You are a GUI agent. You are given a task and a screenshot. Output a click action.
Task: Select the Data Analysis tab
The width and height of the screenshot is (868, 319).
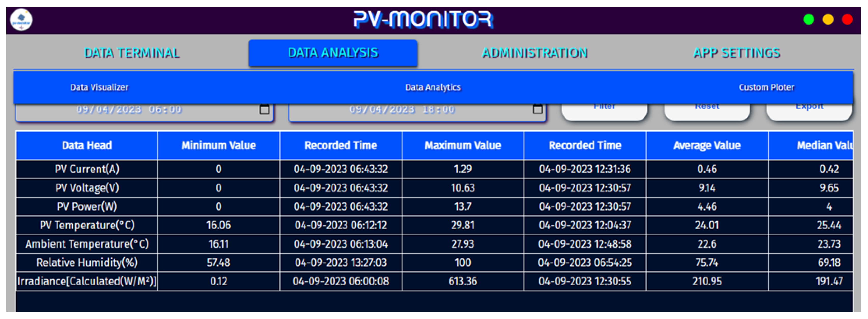pos(333,53)
